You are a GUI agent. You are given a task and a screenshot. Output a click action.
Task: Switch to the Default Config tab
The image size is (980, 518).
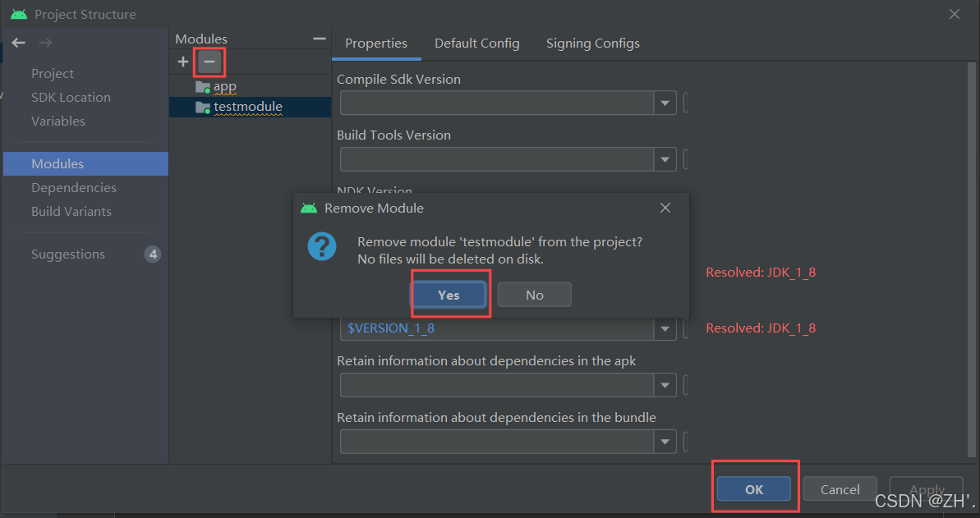click(477, 44)
